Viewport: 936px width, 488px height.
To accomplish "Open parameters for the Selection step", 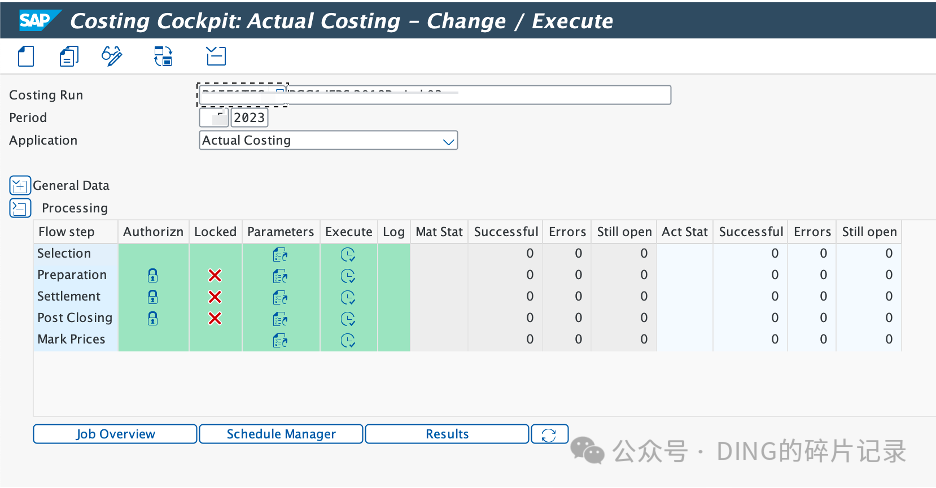I will click(280, 255).
